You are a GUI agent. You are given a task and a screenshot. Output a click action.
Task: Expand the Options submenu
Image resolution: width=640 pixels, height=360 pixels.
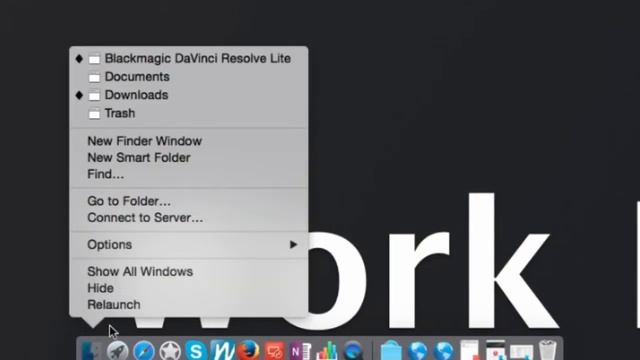(189, 245)
